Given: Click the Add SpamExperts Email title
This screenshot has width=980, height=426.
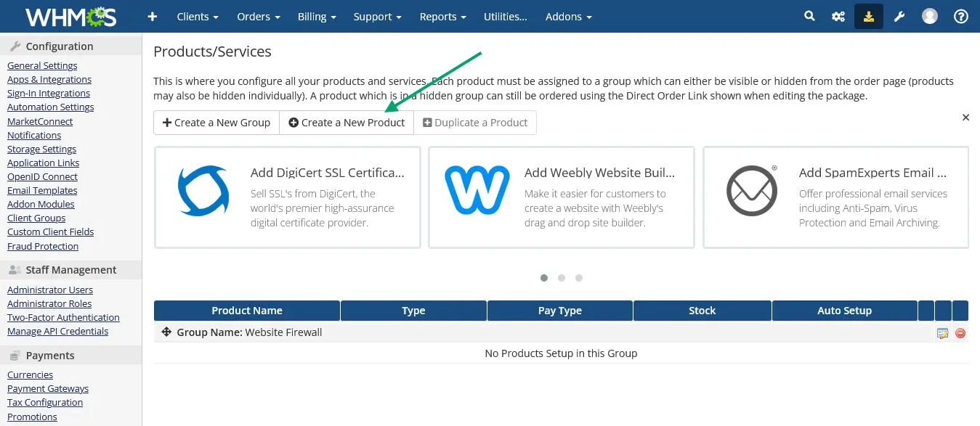Looking at the screenshot, I should coord(873,173).
